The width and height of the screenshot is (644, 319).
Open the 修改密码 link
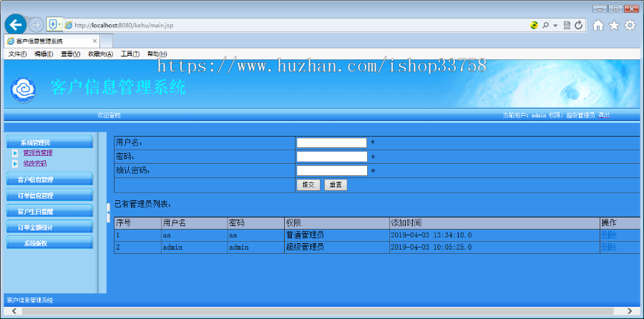pyautogui.click(x=35, y=163)
